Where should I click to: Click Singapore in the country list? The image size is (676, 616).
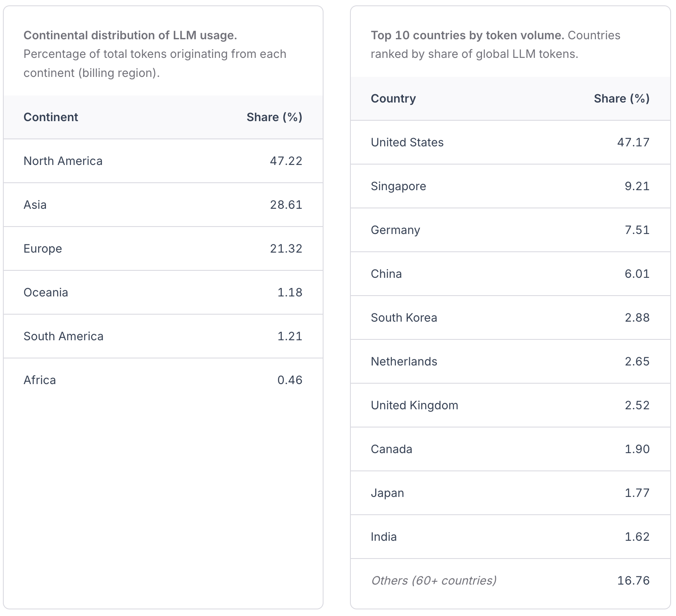coord(398,186)
